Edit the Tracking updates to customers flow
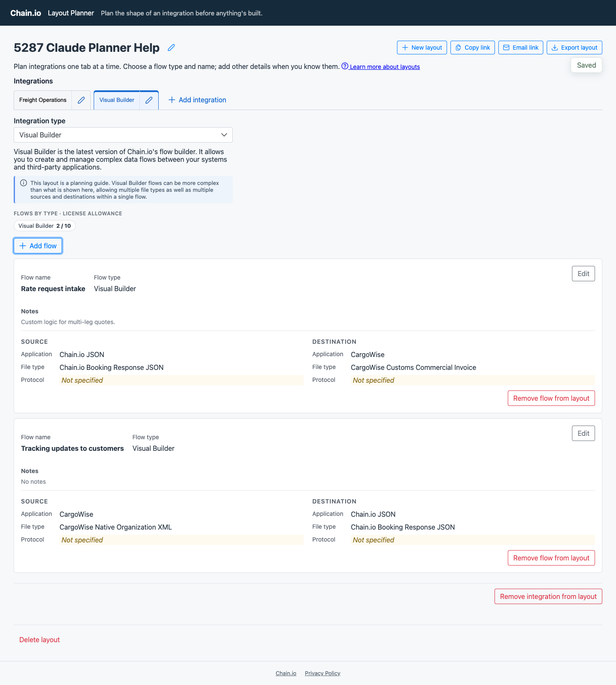 583,433
